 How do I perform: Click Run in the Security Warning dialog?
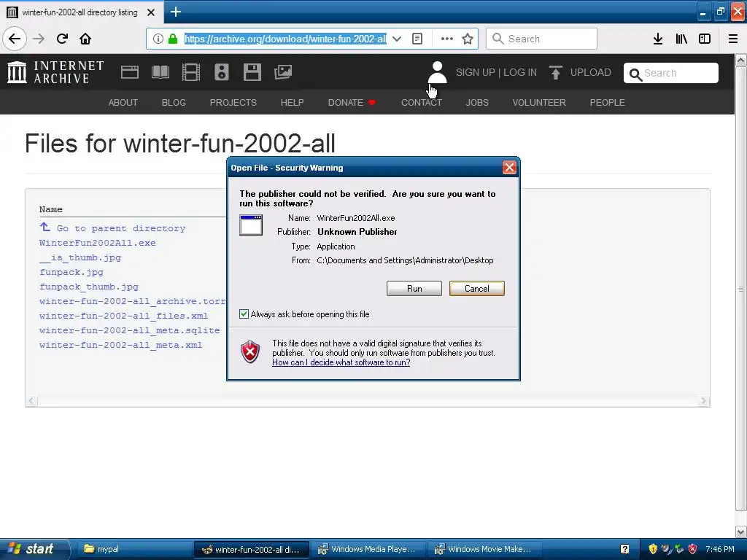414,289
